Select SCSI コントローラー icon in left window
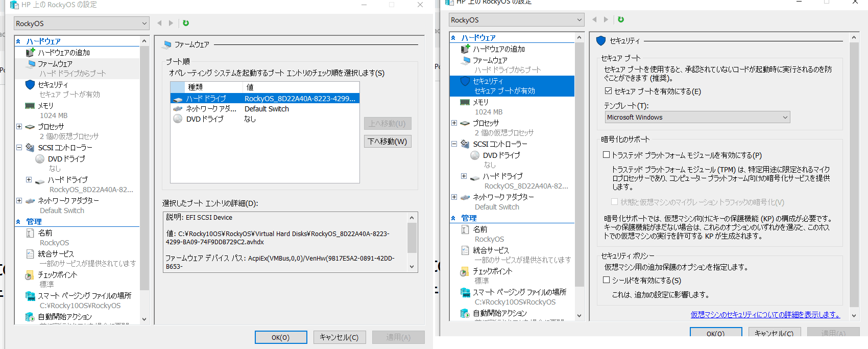The width and height of the screenshot is (868, 349). click(x=30, y=148)
